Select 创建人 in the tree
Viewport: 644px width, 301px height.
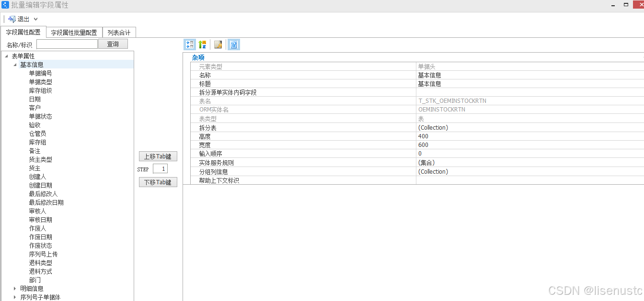37,177
